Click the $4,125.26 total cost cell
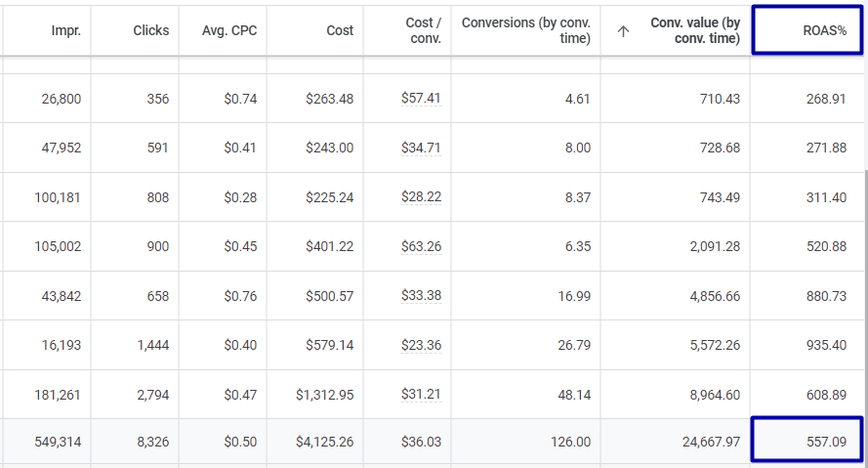868x468 pixels. click(315, 442)
